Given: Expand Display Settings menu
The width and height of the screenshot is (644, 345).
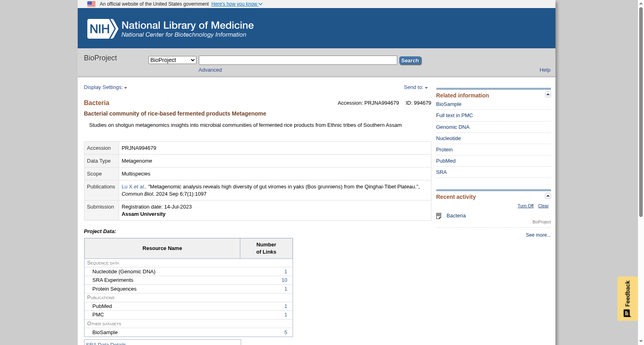Looking at the screenshot, I should click(x=105, y=87).
